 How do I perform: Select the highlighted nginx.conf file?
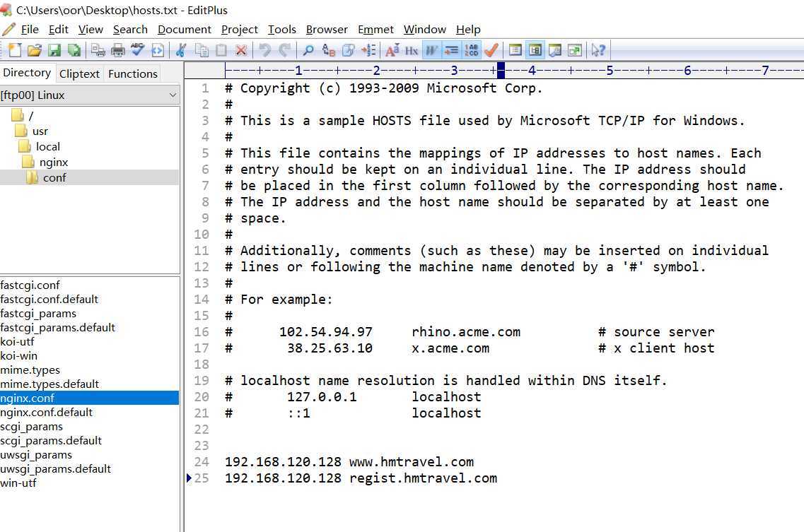point(89,398)
